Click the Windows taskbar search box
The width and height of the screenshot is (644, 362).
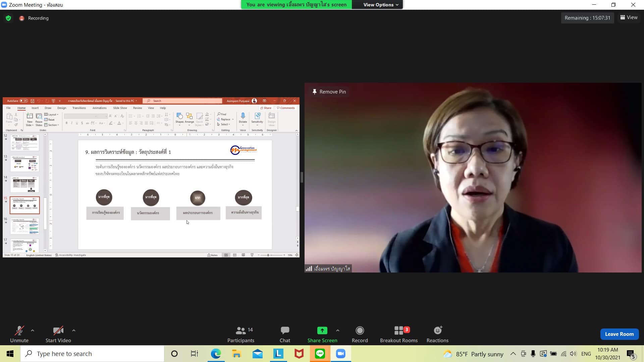pyautogui.click(x=92, y=354)
